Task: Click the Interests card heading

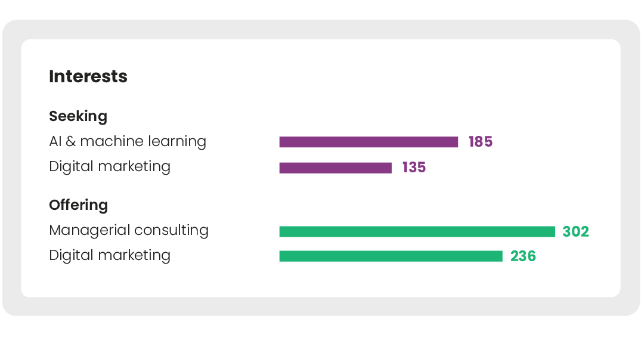Action: (88, 76)
